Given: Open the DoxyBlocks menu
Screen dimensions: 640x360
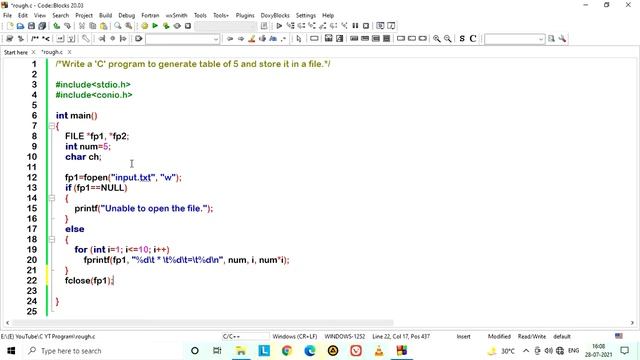Looking at the screenshot, I should coord(275,15).
